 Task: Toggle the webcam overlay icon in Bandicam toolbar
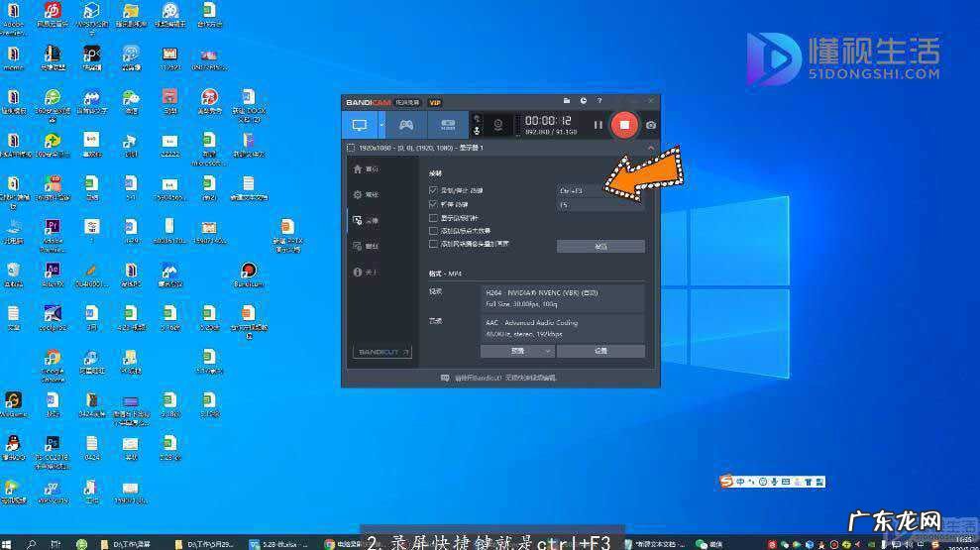[x=498, y=125]
